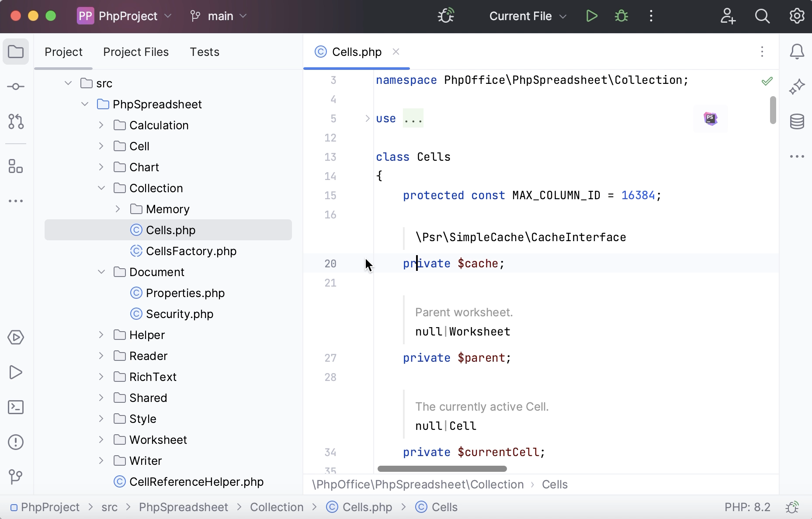Viewport: 812px width, 519px height.
Task: Open the PHP: 8.2 language level widget
Action: tap(747, 507)
